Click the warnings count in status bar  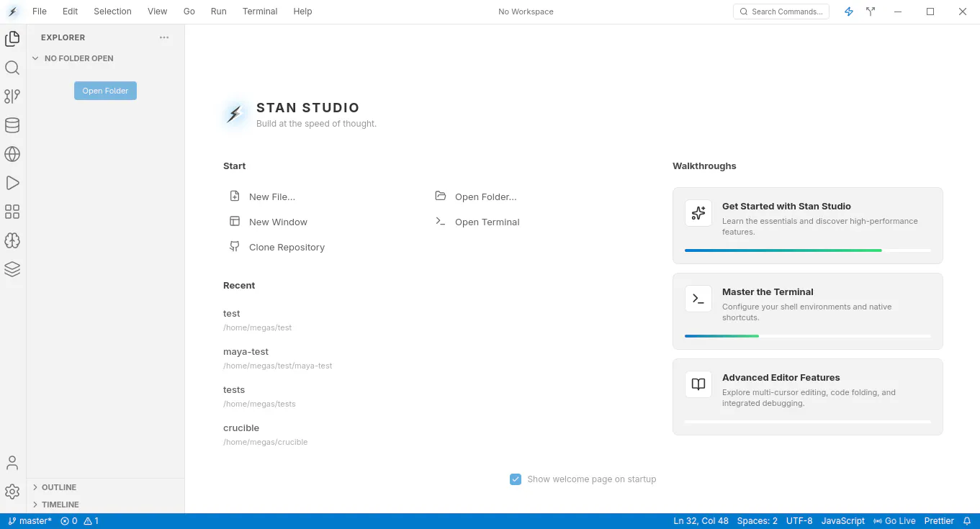91,521
